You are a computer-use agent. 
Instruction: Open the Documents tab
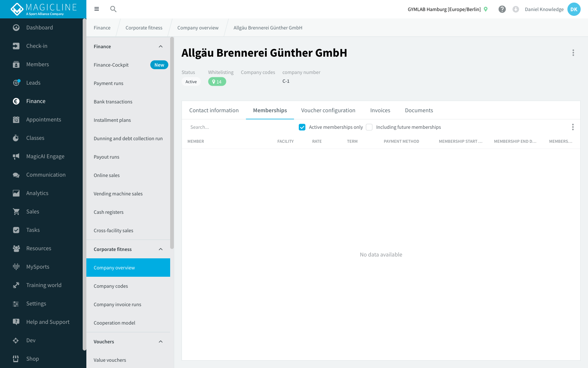419,110
